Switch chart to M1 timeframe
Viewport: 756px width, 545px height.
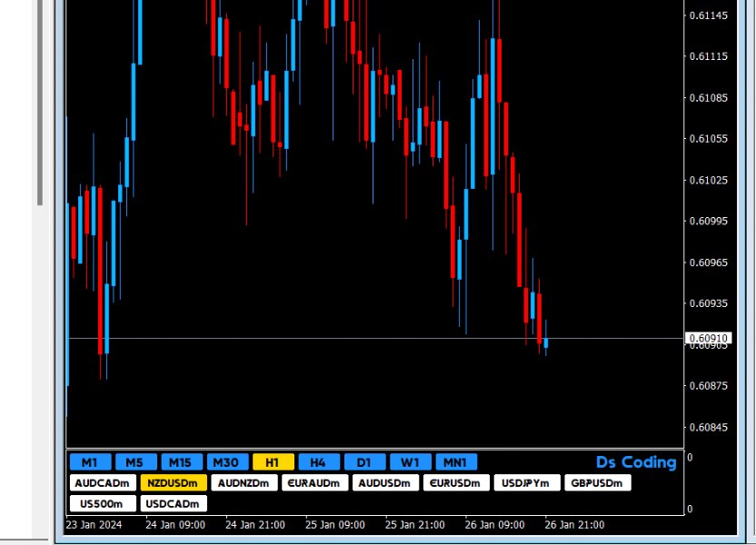coord(91,462)
